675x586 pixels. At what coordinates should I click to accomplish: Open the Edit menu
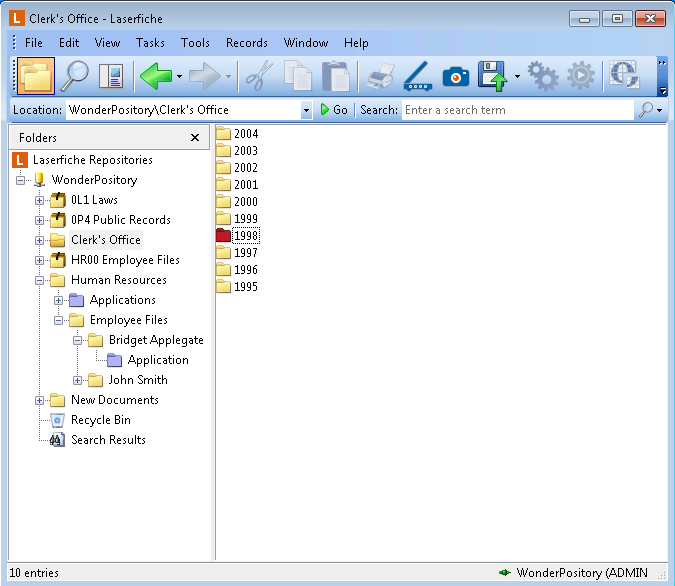[69, 43]
